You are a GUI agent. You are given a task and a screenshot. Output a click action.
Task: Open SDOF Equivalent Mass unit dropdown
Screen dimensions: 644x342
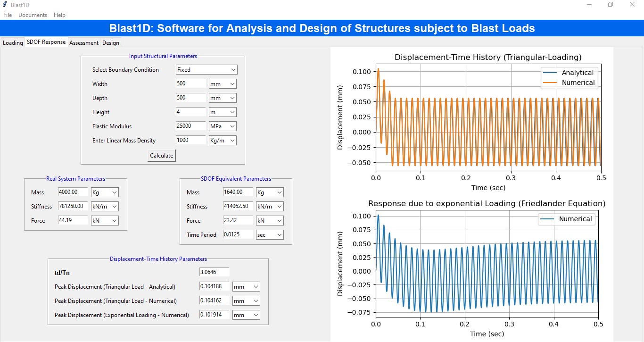(x=270, y=192)
